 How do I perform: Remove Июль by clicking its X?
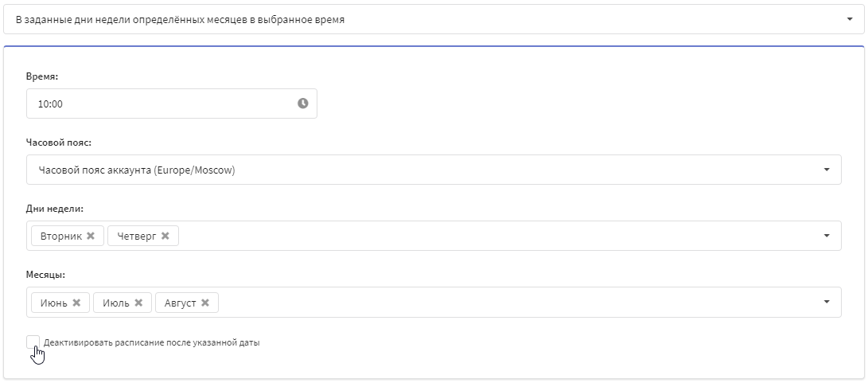pyautogui.click(x=138, y=303)
